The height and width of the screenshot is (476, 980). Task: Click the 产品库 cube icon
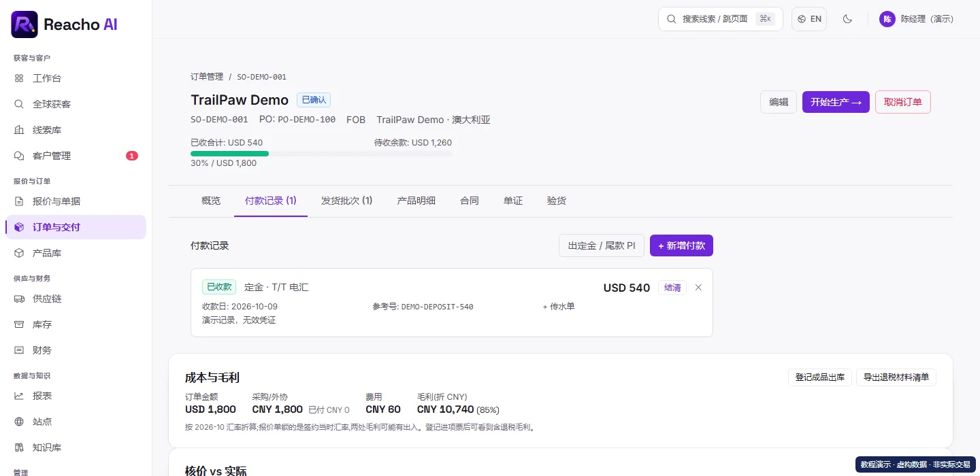tap(19, 253)
